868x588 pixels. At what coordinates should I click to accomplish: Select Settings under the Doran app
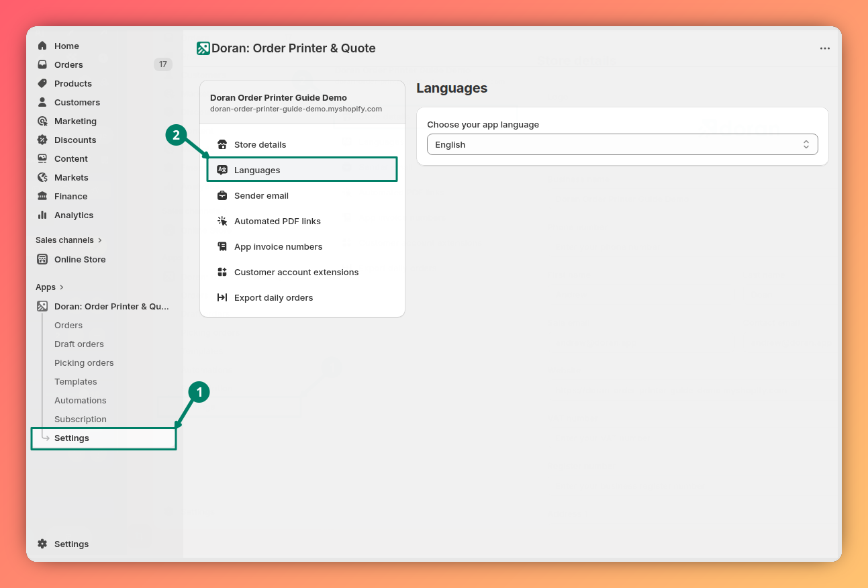[x=103, y=438]
